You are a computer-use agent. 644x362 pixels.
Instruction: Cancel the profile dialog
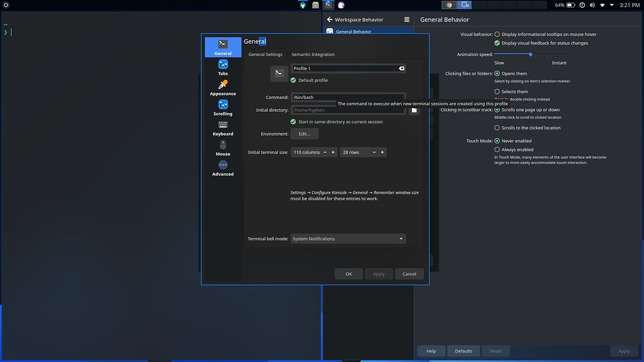click(409, 274)
